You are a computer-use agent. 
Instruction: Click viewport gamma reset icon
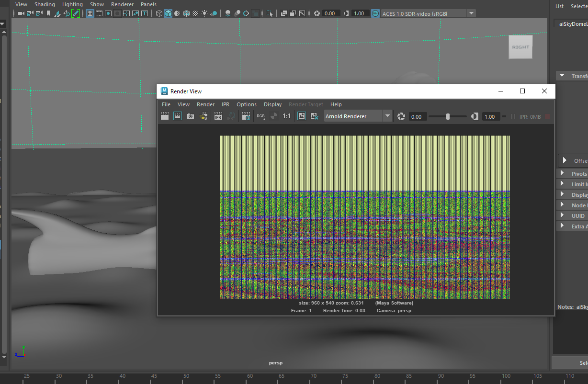click(346, 13)
